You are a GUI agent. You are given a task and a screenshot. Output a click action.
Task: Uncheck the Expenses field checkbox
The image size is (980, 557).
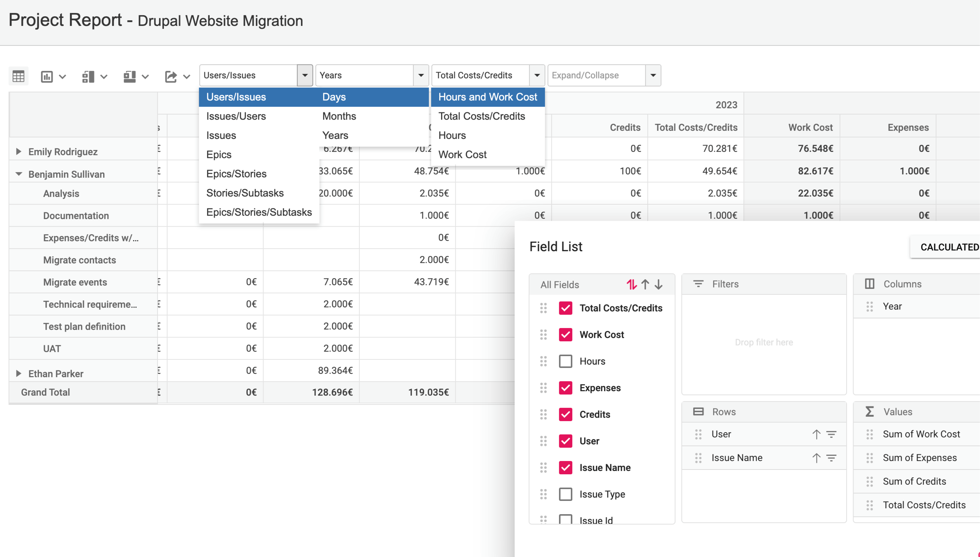pyautogui.click(x=566, y=388)
